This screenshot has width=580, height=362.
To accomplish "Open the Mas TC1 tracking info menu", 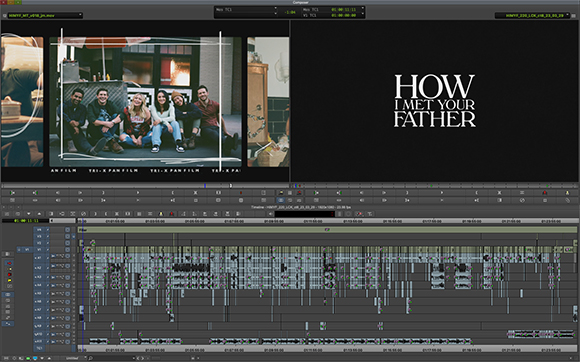I will 246,9.
